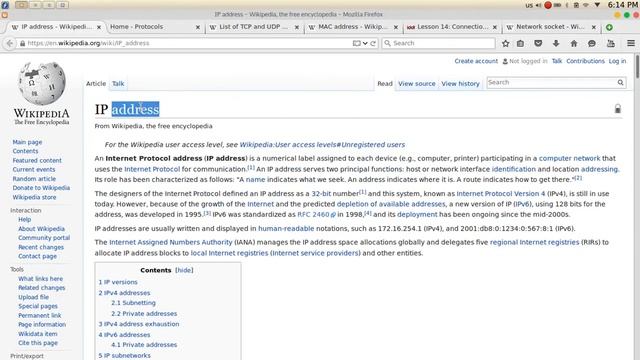
Task: Open Recent changes sidebar link
Action: click(41, 247)
